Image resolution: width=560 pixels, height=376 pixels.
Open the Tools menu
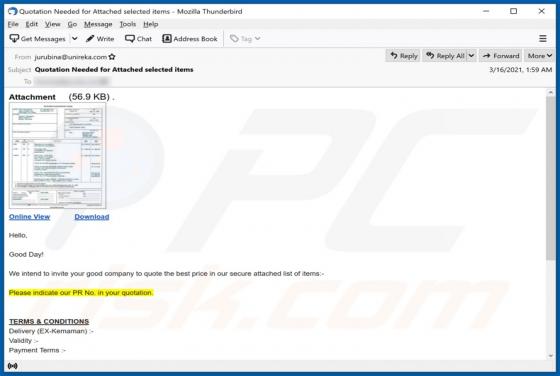click(128, 24)
